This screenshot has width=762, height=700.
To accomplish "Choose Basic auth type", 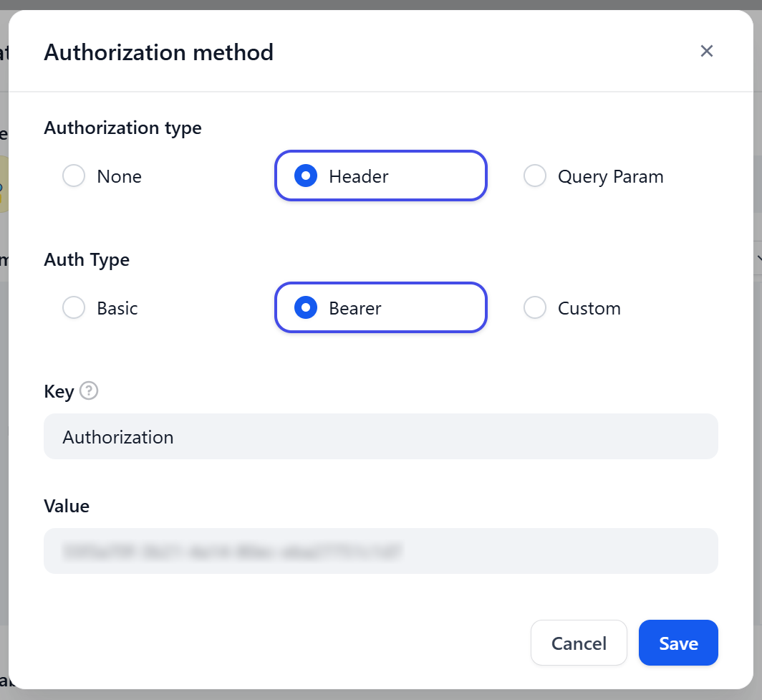I will coord(100,308).
